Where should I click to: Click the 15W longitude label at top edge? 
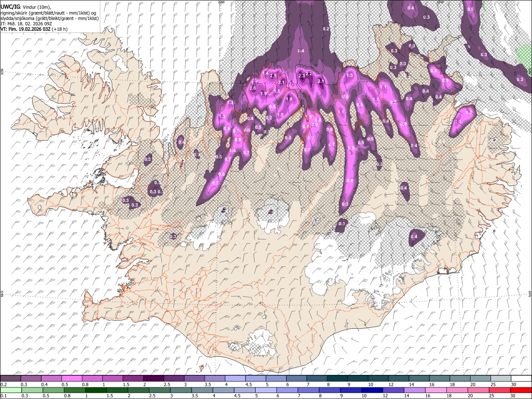[440, 2]
